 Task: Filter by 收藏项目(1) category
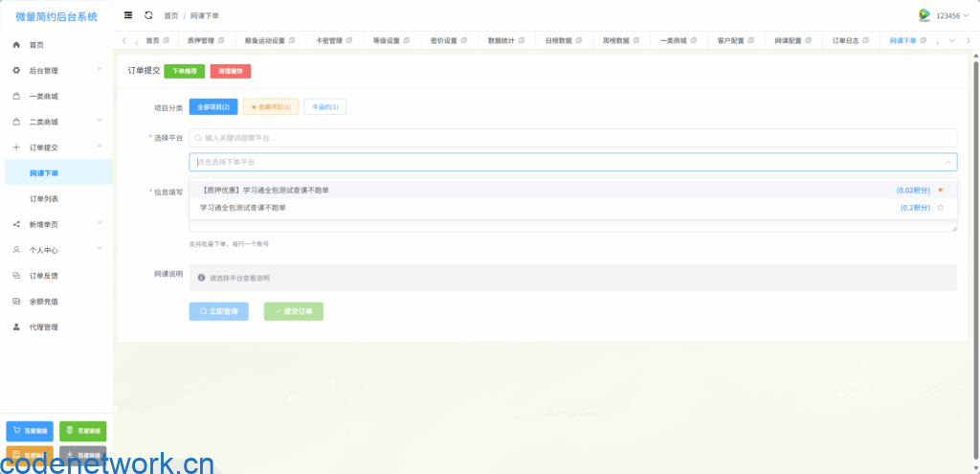coord(271,107)
